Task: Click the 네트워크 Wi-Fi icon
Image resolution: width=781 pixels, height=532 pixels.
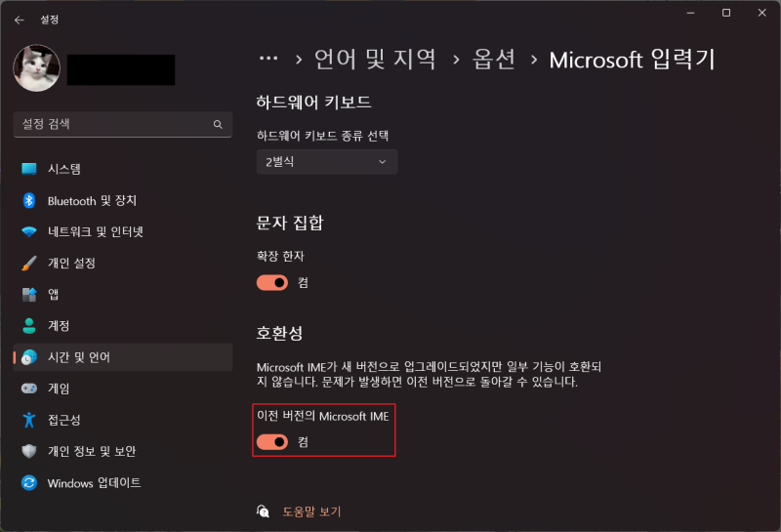Action: tap(29, 231)
